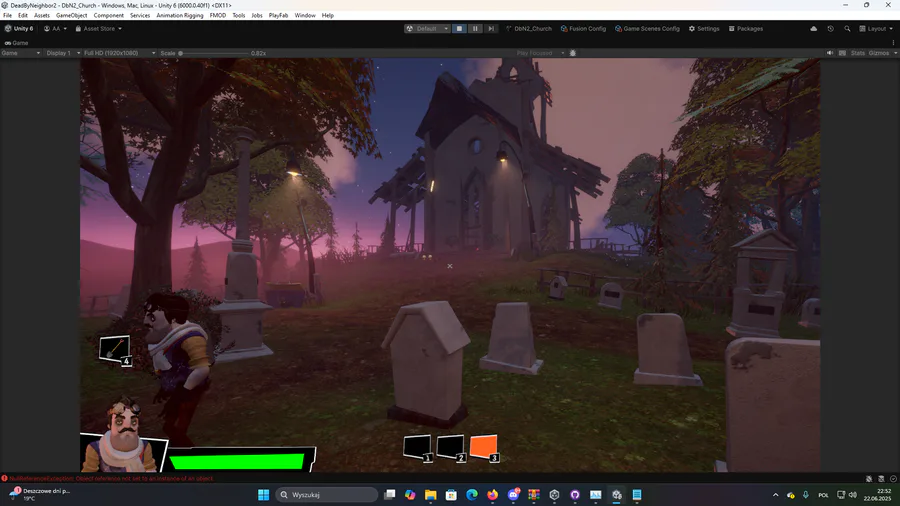Toggle the keyboard shortcuts icon in Game view
The width and height of the screenshot is (900, 506).
point(842,53)
